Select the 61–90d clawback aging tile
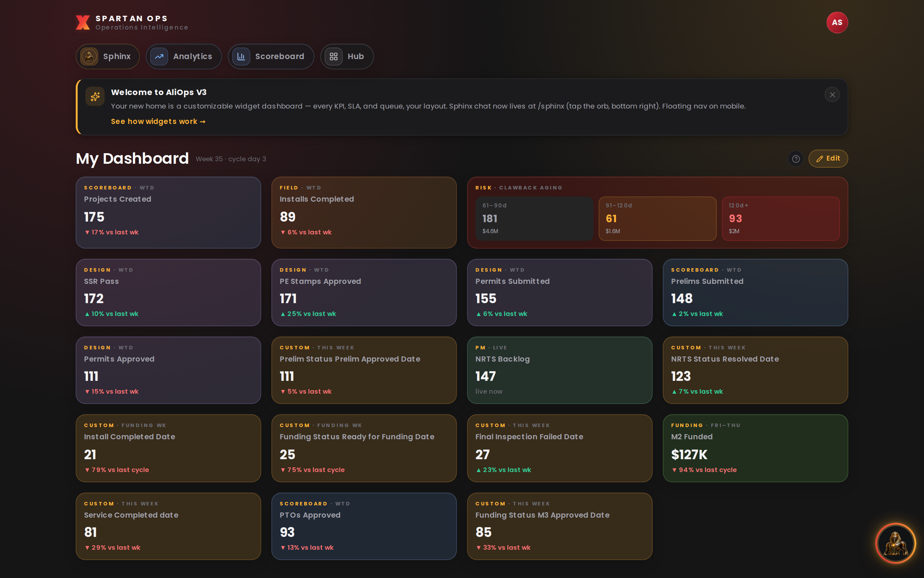Screen dimensions: 924x578 pyautogui.click(x=534, y=219)
